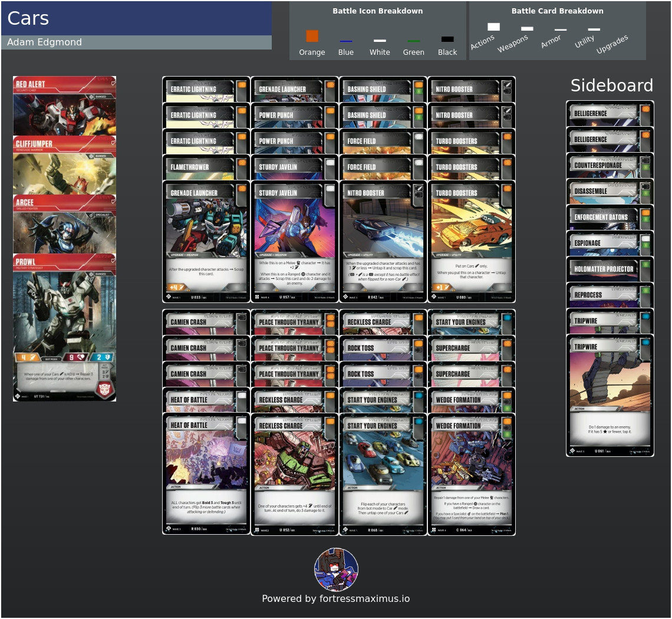
Task: Click the 'Battle Icon Breakdown' heading
Action: (x=378, y=11)
